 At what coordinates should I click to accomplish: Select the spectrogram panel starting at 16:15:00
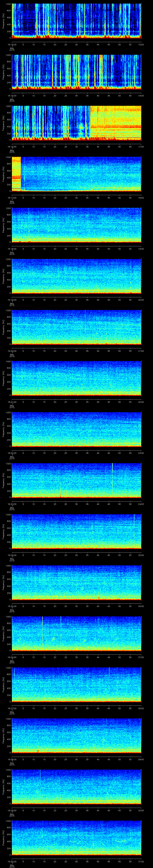tap(76, 72)
